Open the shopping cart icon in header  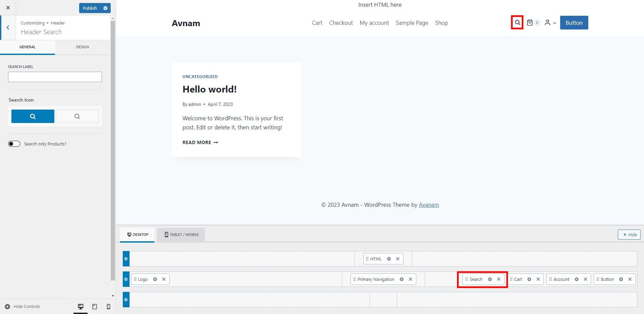click(x=530, y=23)
